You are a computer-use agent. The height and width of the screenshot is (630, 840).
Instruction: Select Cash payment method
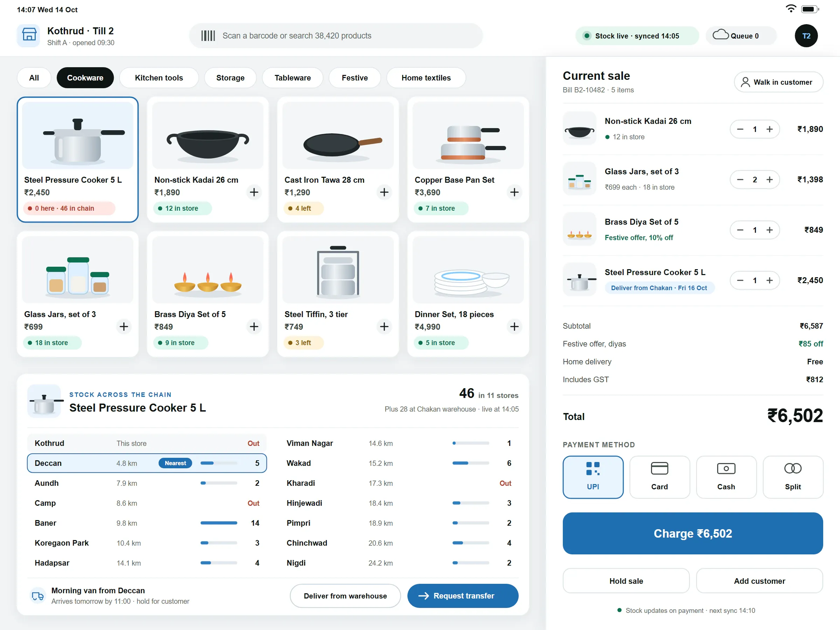click(x=726, y=477)
